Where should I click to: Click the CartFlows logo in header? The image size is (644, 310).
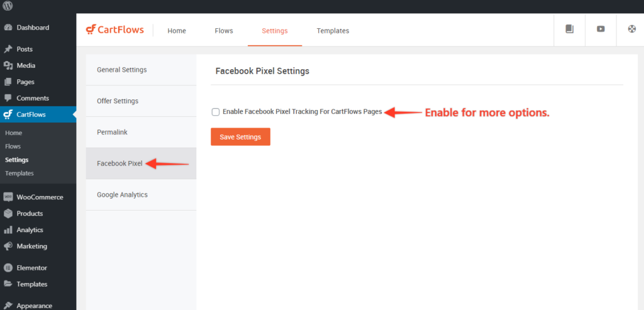[x=115, y=30]
